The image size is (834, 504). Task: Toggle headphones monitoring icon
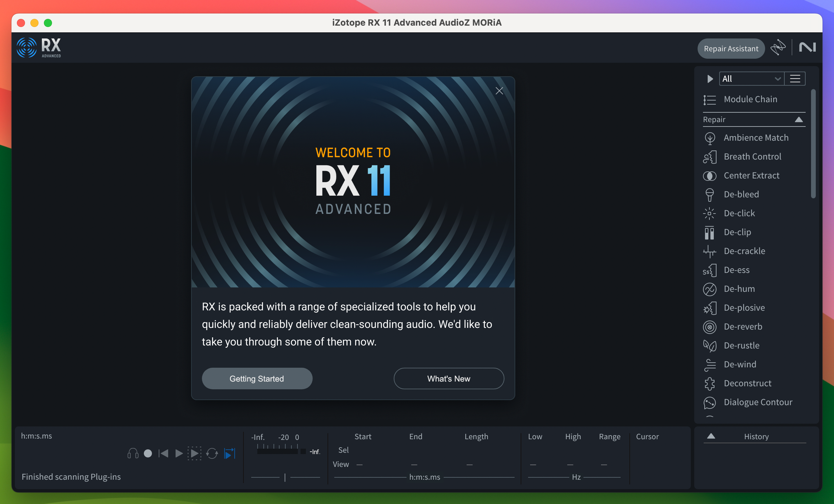(x=133, y=453)
